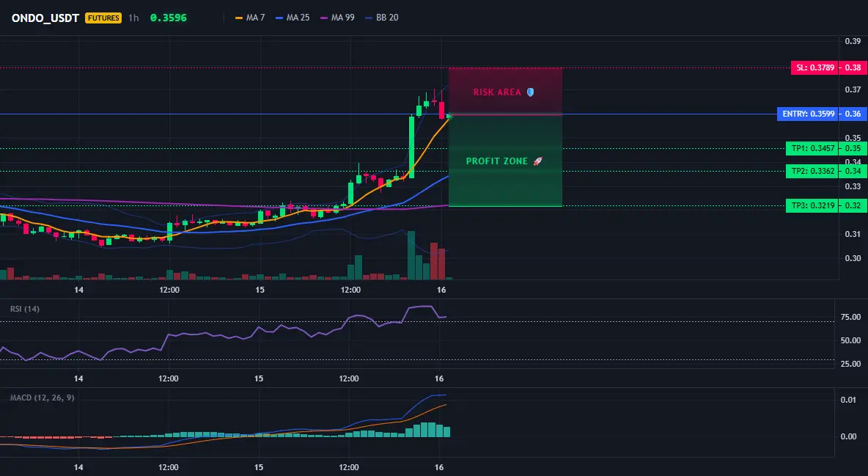Click the tallest green volume bar
This screenshot has width=868, height=476.
[x=411, y=255]
